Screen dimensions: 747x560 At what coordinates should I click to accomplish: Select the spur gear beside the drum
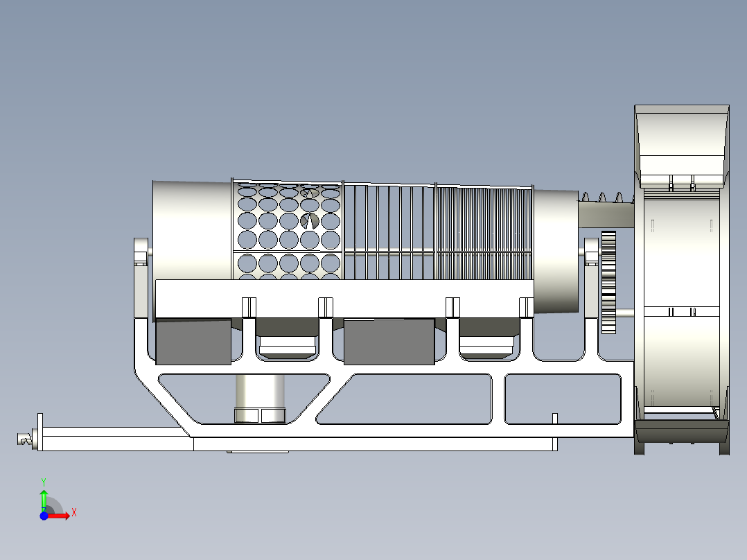609,282
